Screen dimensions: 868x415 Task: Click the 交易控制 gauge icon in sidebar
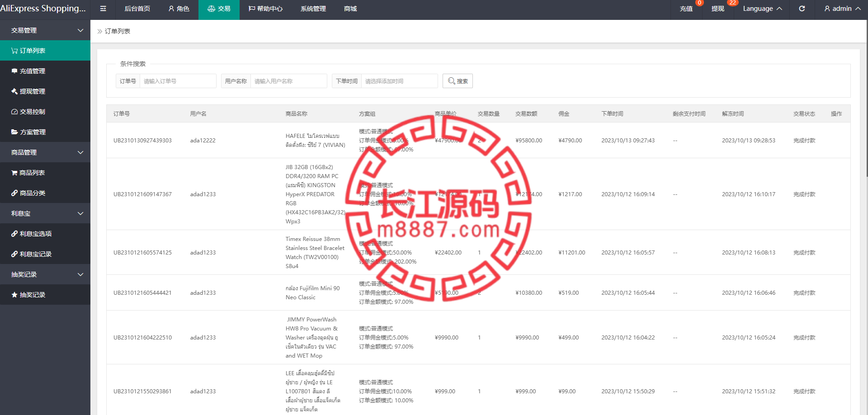click(x=14, y=112)
